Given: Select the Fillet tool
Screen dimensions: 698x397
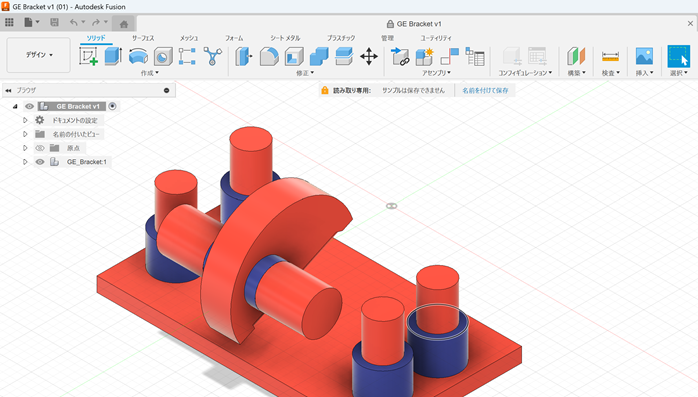Looking at the screenshot, I should point(269,57).
